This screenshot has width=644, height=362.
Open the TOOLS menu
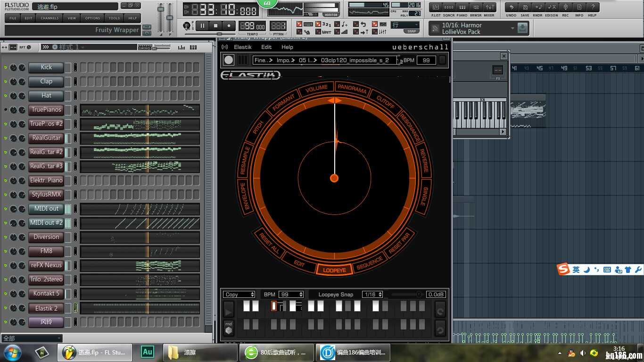(x=114, y=18)
